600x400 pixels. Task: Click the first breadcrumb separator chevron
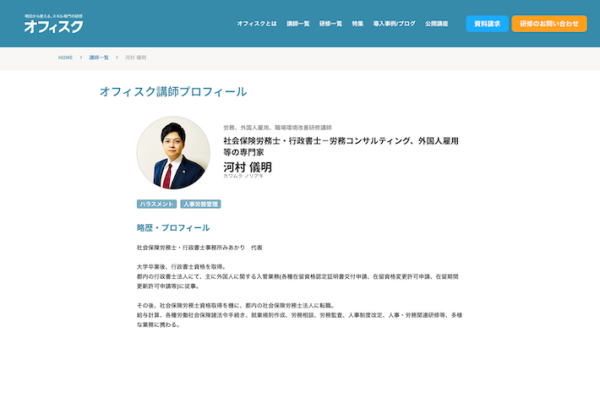(x=81, y=57)
